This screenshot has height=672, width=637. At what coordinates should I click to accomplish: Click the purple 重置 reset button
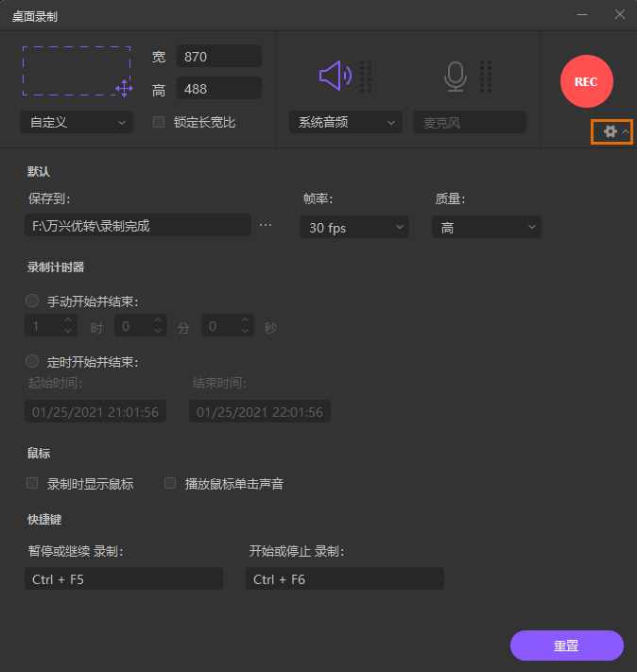click(x=567, y=645)
